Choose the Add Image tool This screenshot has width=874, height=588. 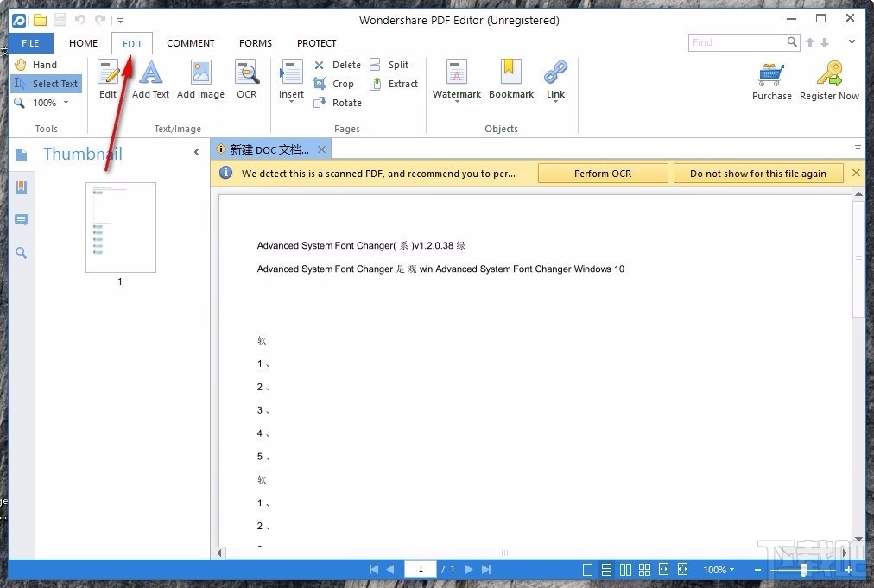200,79
